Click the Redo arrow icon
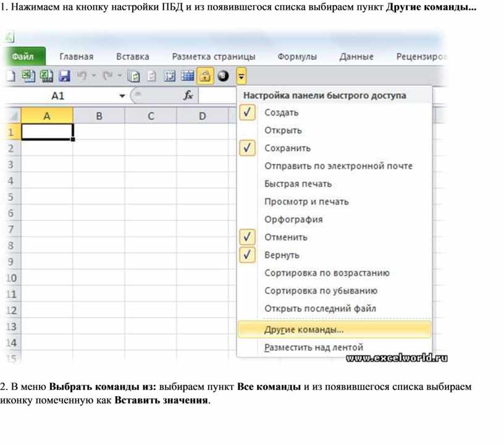 click(x=107, y=76)
